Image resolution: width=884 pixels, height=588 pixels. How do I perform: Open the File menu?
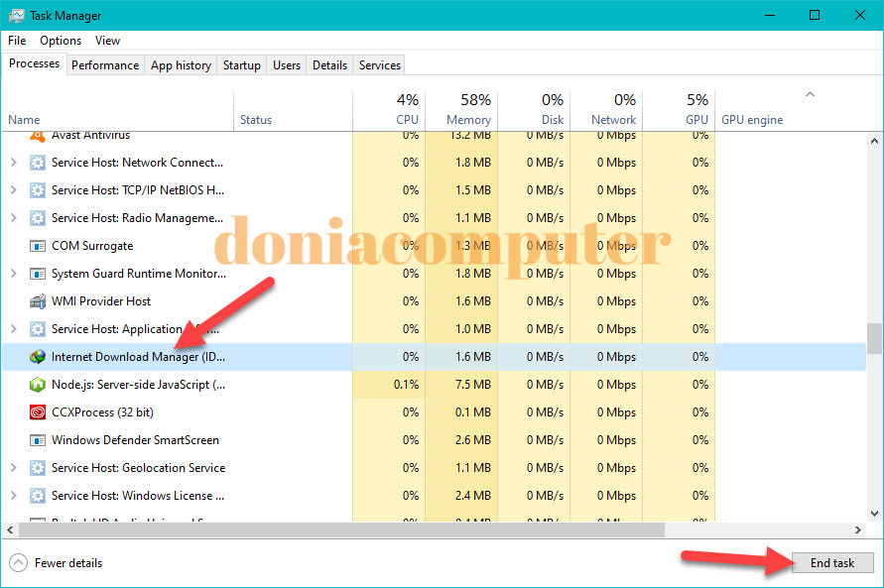[17, 41]
